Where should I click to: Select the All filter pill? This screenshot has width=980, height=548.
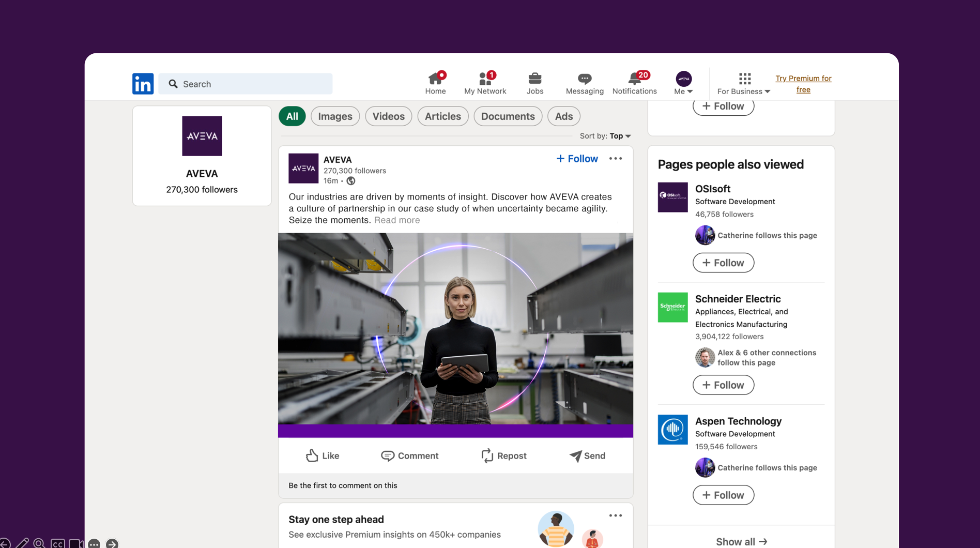(292, 116)
